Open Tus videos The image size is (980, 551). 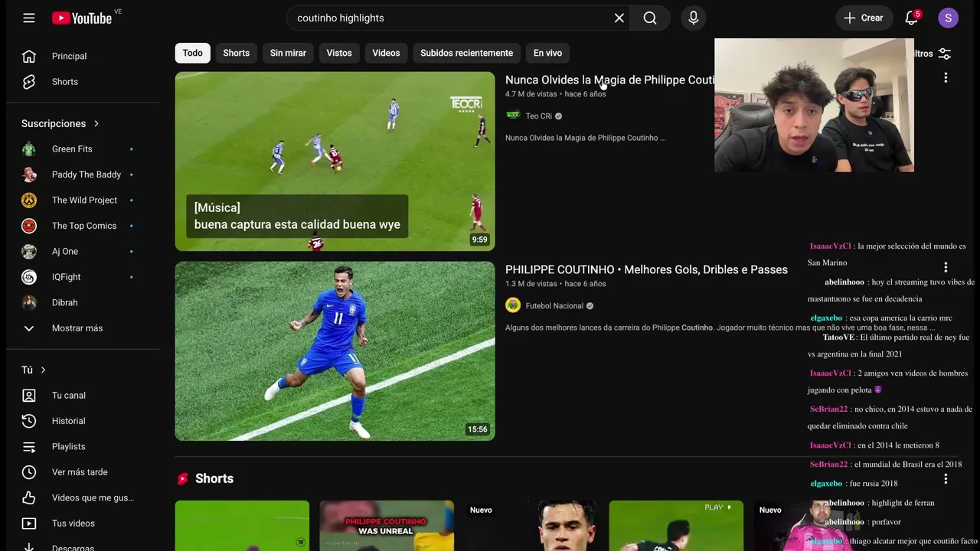click(83, 523)
